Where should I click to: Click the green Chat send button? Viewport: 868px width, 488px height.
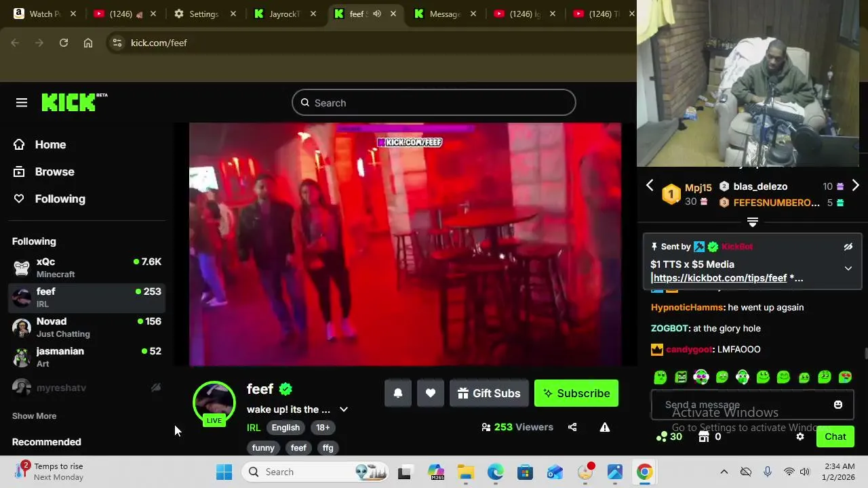tap(835, 436)
